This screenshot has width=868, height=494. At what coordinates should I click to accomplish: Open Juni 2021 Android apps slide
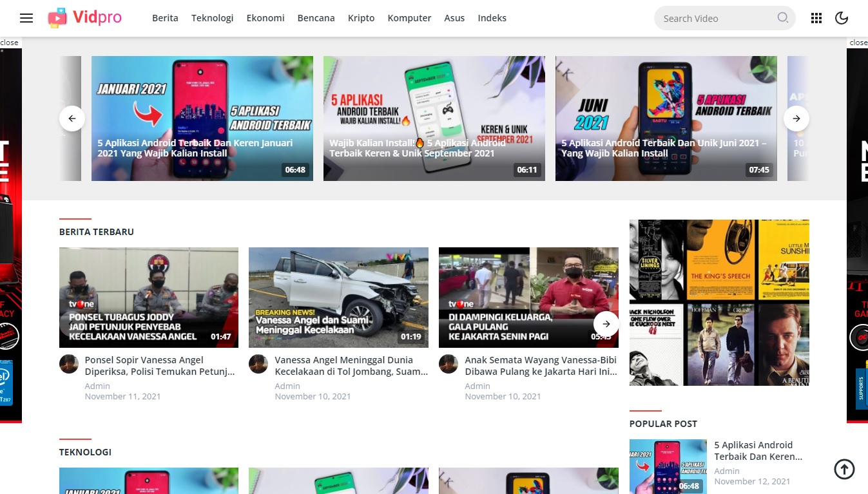click(x=666, y=119)
